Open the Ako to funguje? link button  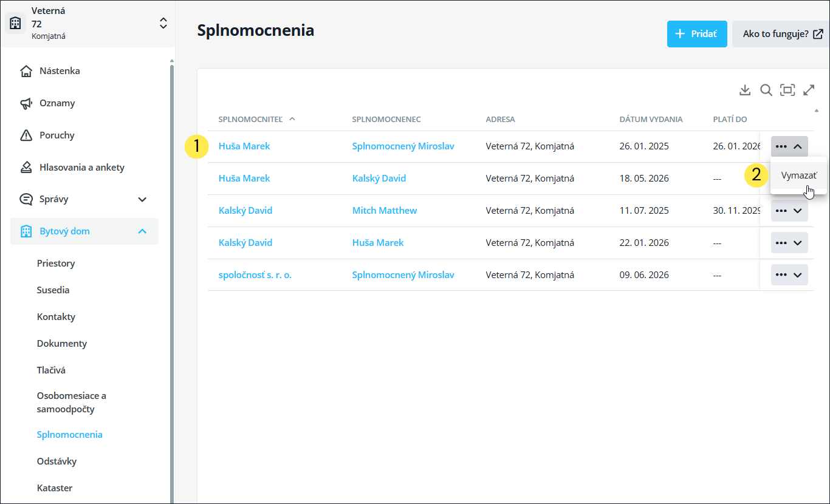point(781,34)
